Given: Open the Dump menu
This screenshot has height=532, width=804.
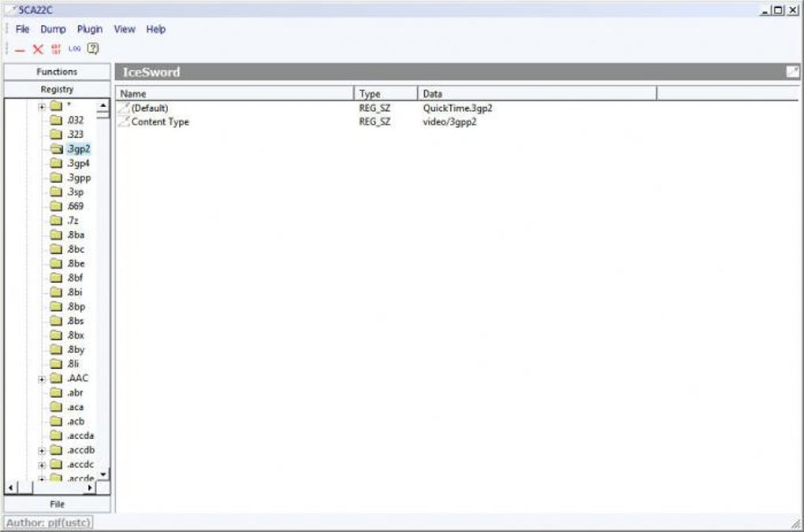Looking at the screenshot, I should coord(54,29).
